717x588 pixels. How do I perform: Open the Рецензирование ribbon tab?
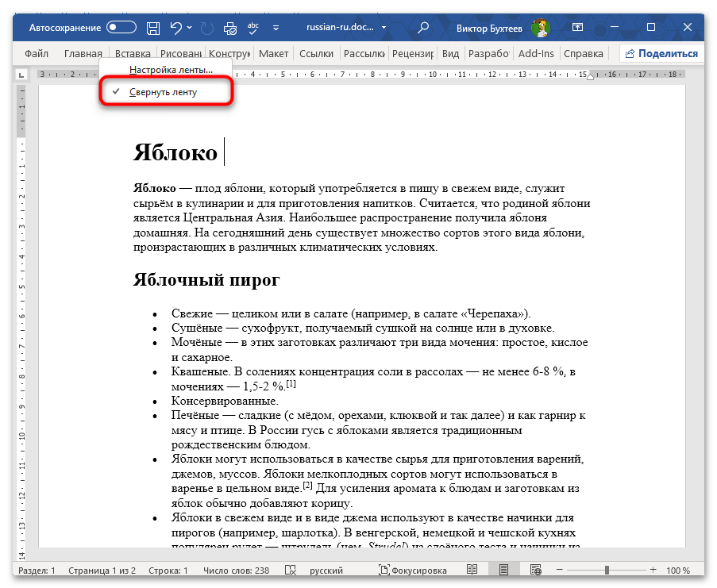point(413,53)
